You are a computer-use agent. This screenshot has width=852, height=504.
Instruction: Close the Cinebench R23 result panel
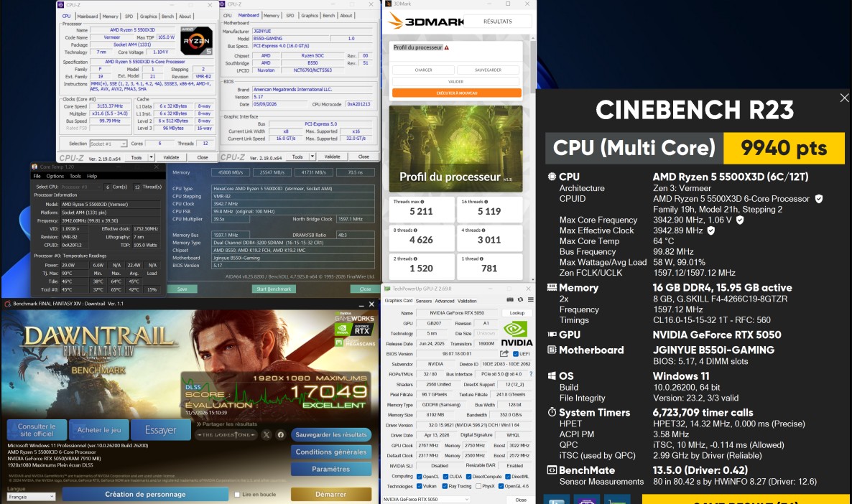[x=844, y=98]
